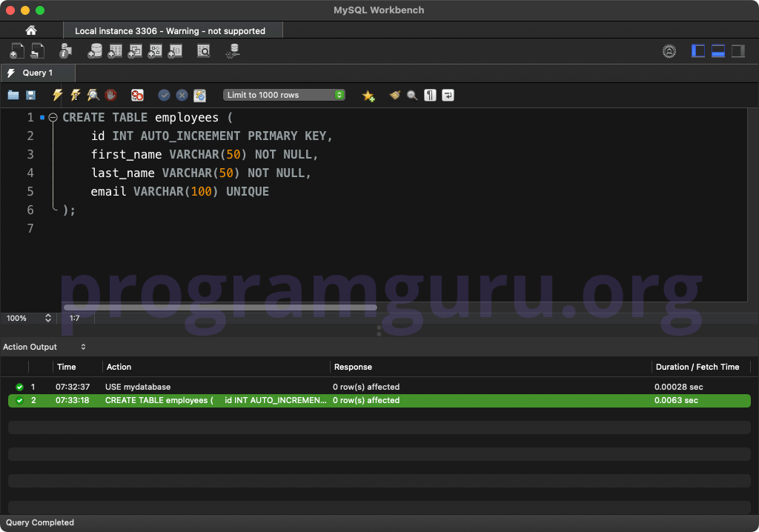This screenshot has width=759, height=532.
Task: Click the 1:7 cursor position indicator
Action: coord(74,318)
